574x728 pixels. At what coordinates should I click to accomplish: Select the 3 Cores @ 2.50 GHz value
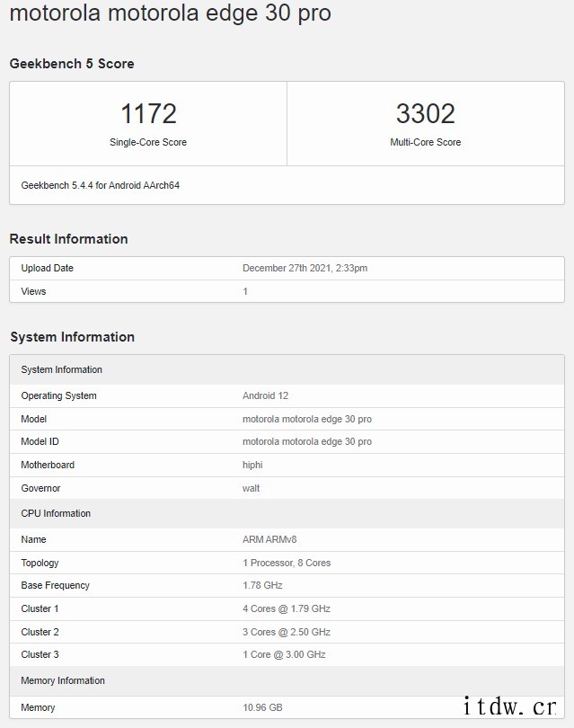tap(287, 632)
